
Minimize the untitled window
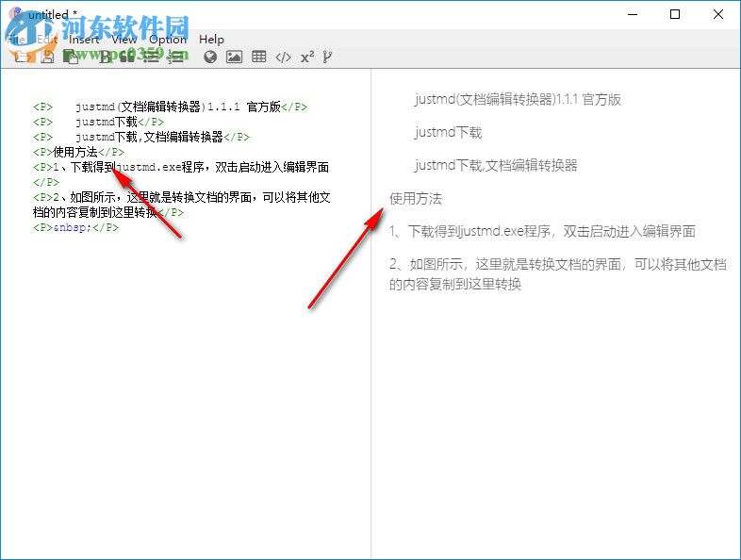633,14
